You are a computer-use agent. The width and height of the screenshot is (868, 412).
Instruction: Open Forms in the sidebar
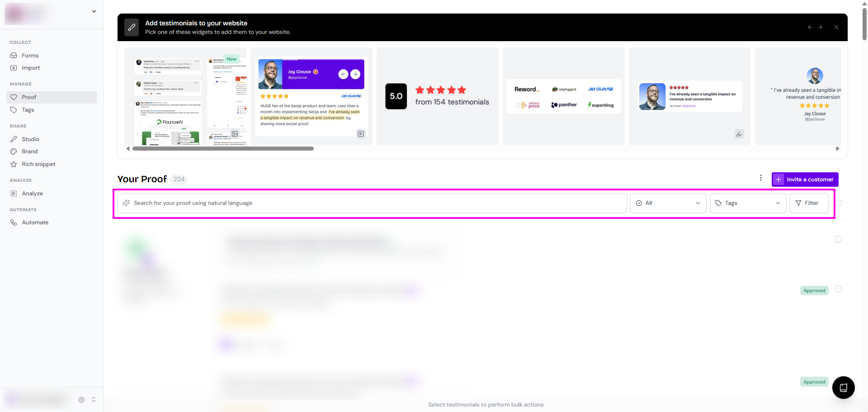[x=30, y=56]
